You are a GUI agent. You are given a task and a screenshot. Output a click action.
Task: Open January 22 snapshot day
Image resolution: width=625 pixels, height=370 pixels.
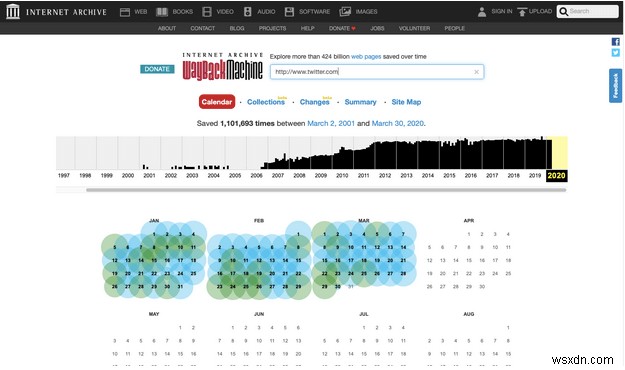154,274
